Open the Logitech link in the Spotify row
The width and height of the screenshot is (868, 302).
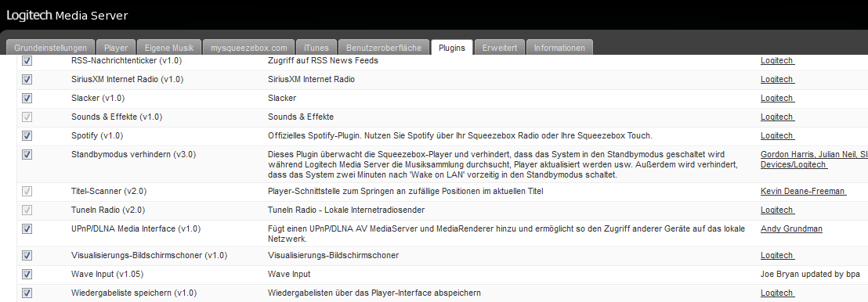(777, 135)
